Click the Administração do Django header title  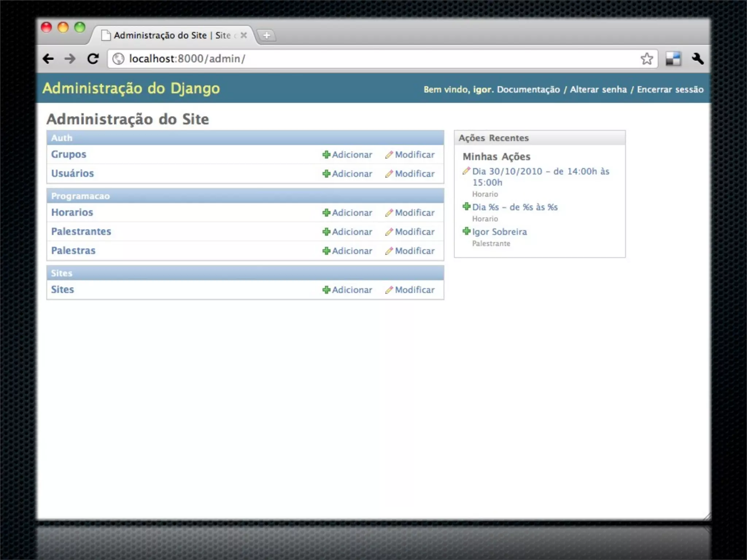coord(131,88)
